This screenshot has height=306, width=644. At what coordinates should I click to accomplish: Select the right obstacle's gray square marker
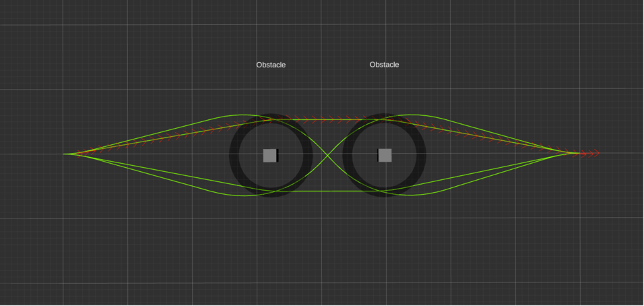coord(385,155)
